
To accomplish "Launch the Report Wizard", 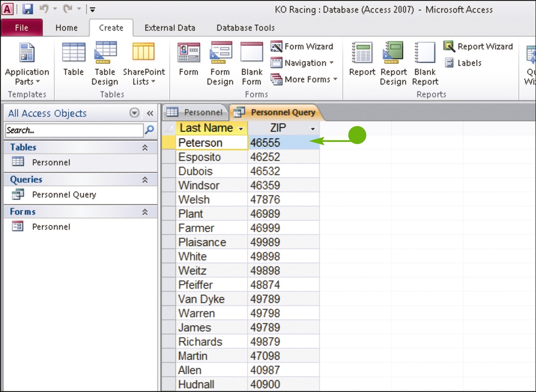I will point(478,46).
